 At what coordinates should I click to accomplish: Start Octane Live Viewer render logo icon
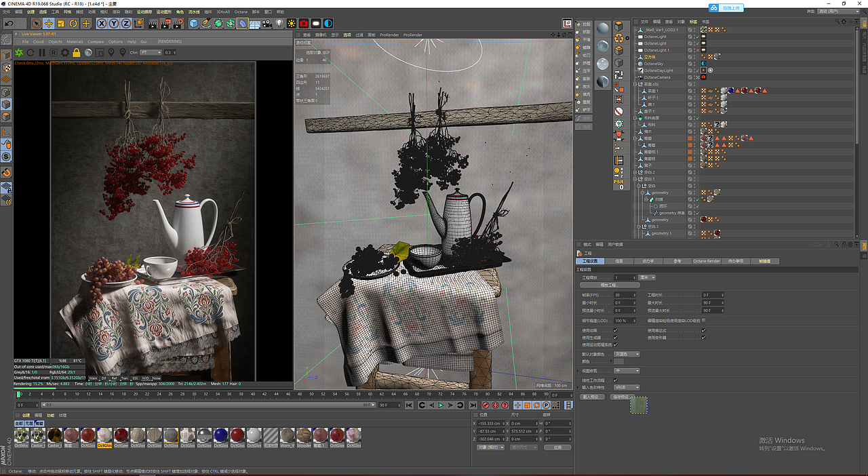pos(19,52)
